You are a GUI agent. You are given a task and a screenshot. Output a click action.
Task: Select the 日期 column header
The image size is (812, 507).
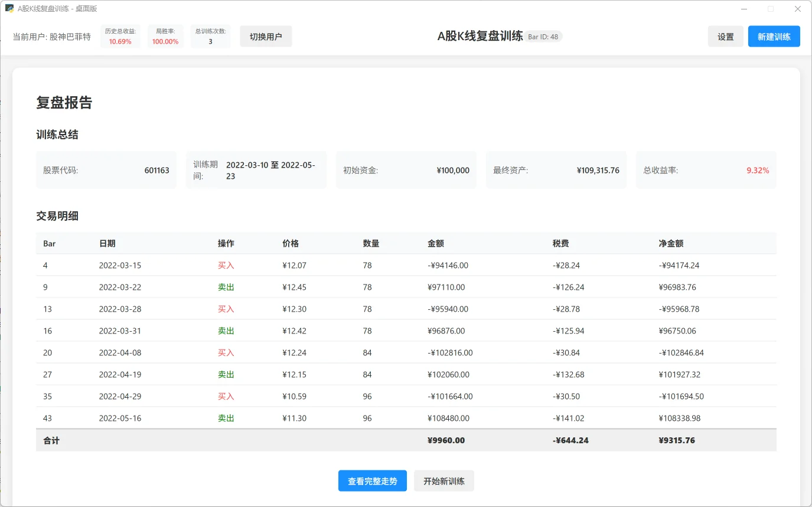(107, 243)
